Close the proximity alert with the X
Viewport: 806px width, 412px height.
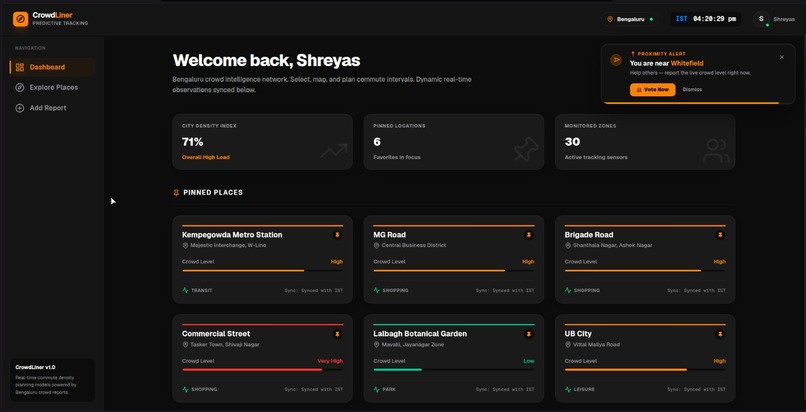pos(782,57)
